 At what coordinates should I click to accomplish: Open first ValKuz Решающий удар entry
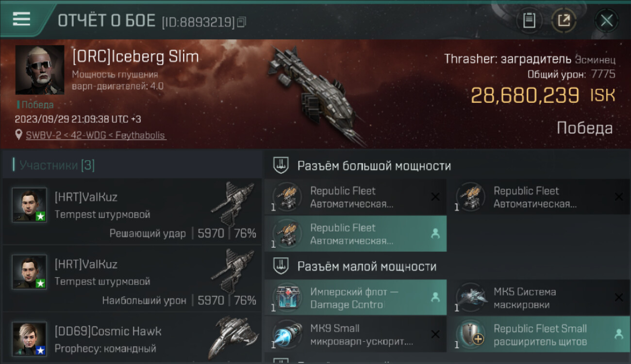point(132,211)
